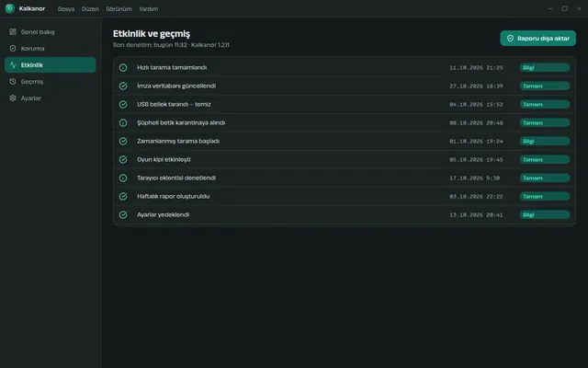
Task: Click the Genel bakış grid icon
Action: click(13, 32)
